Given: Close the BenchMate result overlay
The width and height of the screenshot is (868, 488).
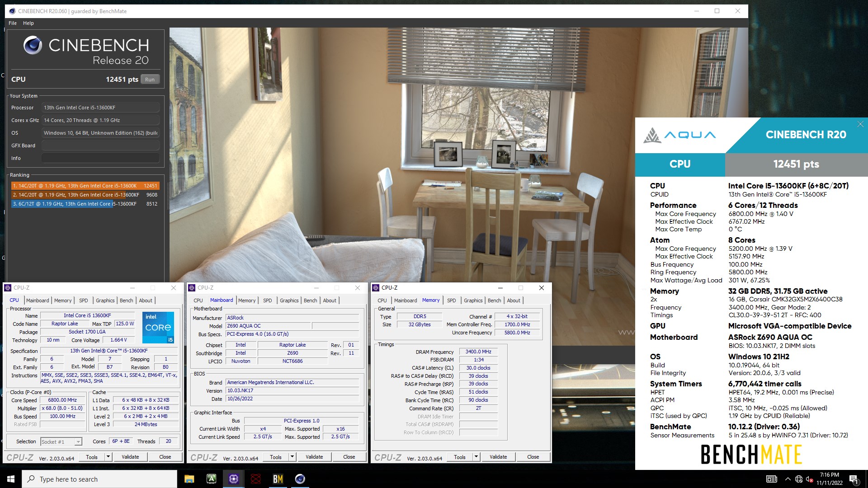Looking at the screenshot, I should click(x=860, y=124).
